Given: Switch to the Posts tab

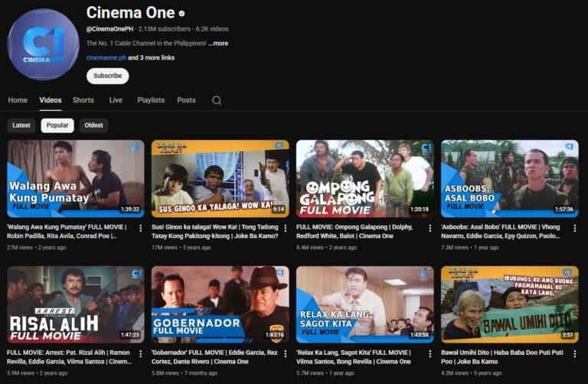Looking at the screenshot, I should (x=186, y=100).
